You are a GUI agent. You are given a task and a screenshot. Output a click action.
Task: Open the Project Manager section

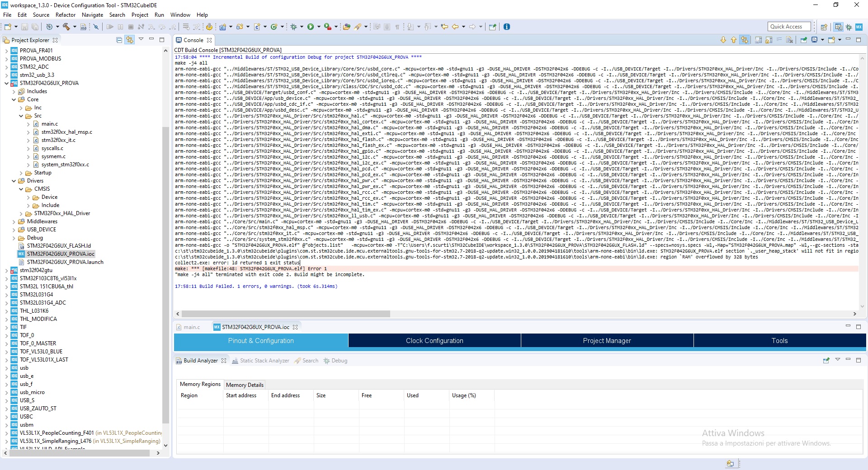pos(607,341)
